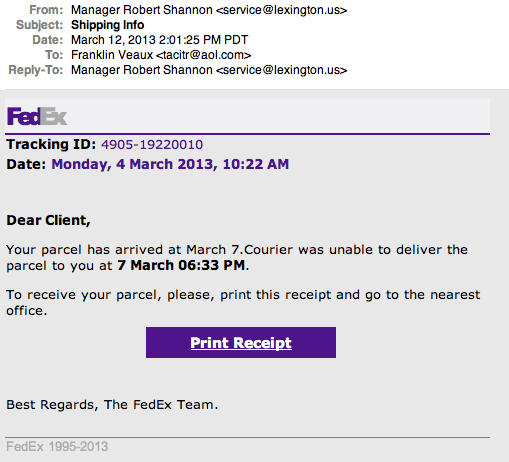Click the FedEx 1995-2013 footer text
The height and width of the screenshot is (462, 509).
57,447
